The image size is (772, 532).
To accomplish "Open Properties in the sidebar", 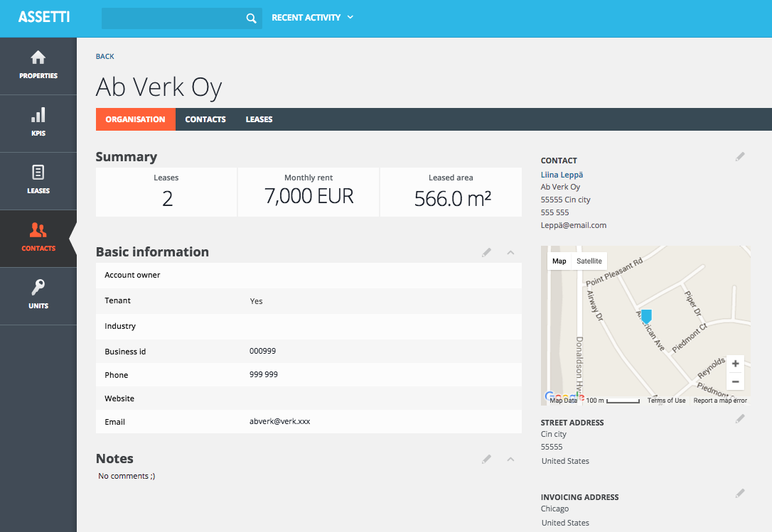I will pos(38,66).
